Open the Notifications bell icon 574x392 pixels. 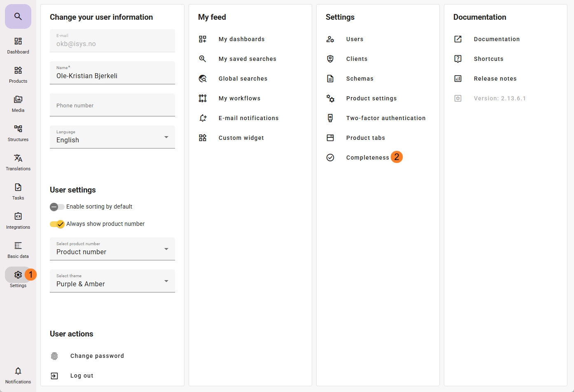click(x=18, y=371)
